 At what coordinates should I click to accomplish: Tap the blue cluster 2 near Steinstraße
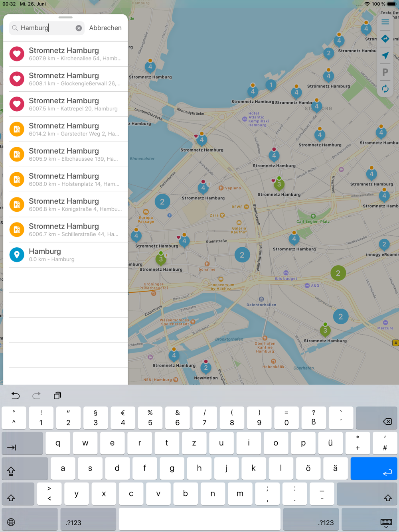click(x=242, y=255)
